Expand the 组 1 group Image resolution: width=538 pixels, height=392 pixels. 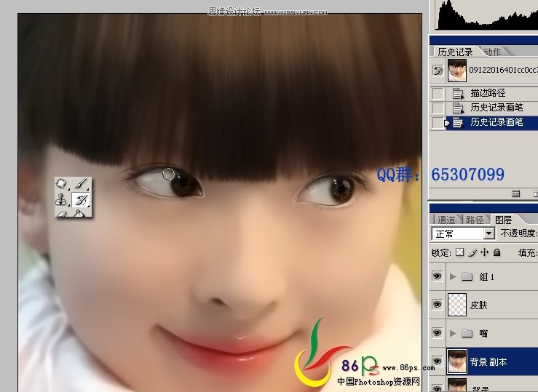[453, 276]
